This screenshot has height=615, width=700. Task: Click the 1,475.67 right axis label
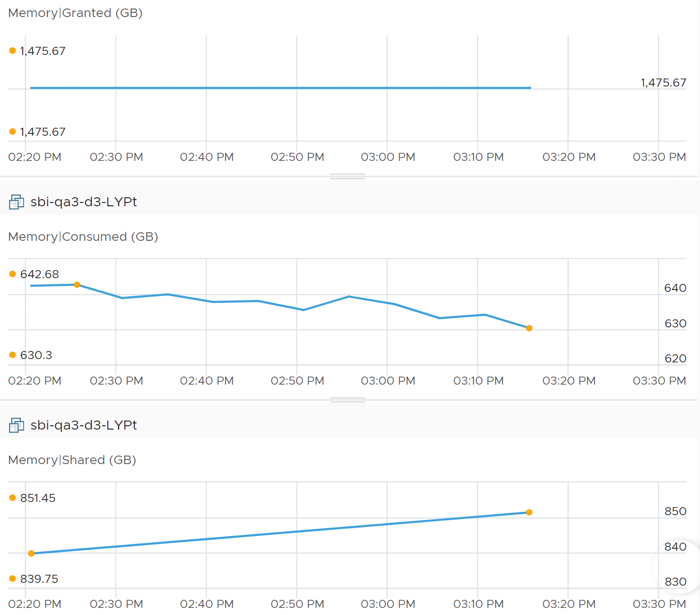664,83
